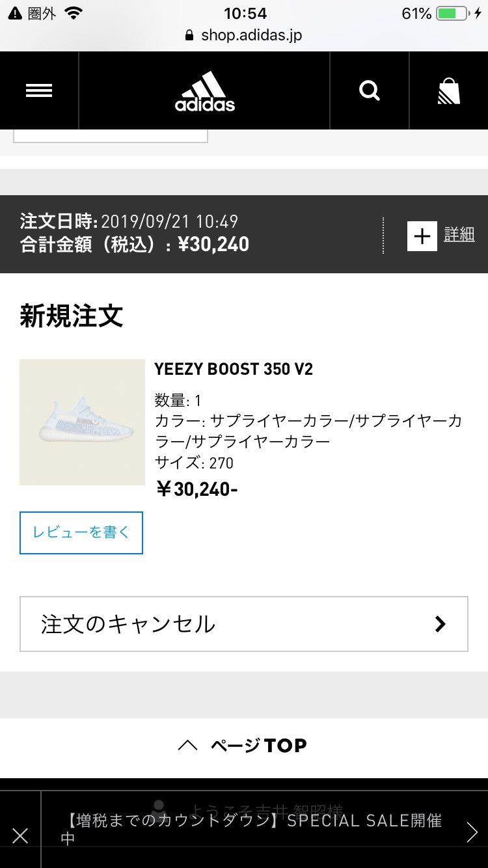Click 注文のキャンセル button
This screenshot has height=868, width=488.
pyautogui.click(x=244, y=624)
